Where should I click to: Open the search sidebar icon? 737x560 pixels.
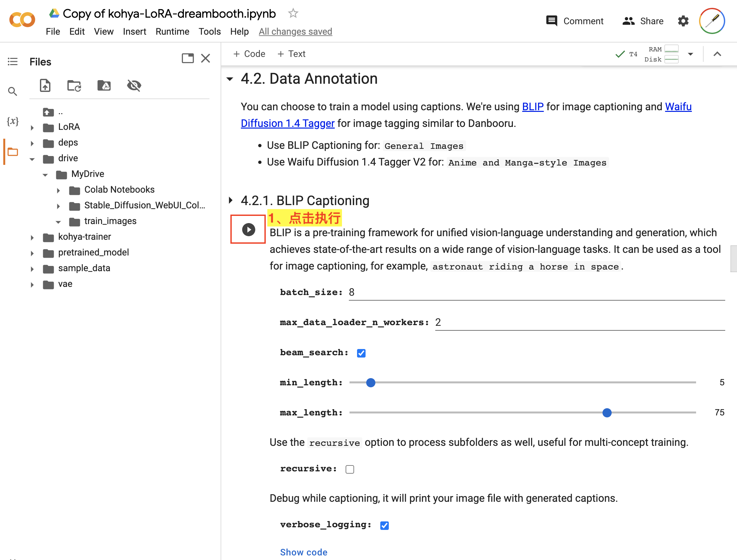coord(13,91)
